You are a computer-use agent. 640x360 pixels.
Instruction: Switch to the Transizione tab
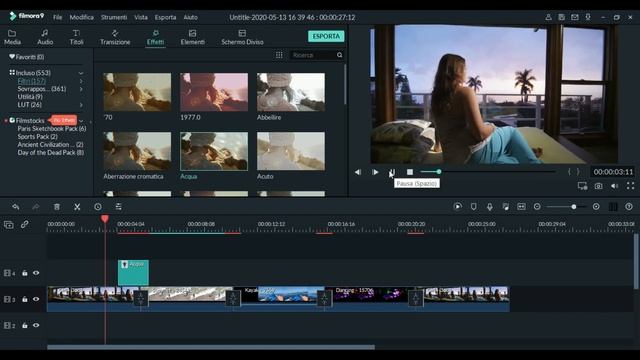[115, 37]
